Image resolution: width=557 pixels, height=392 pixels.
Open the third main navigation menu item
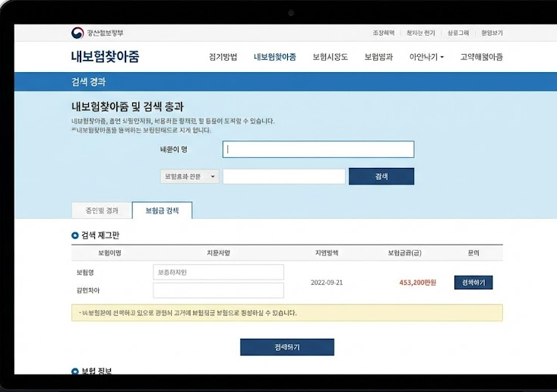click(x=330, y=57)
